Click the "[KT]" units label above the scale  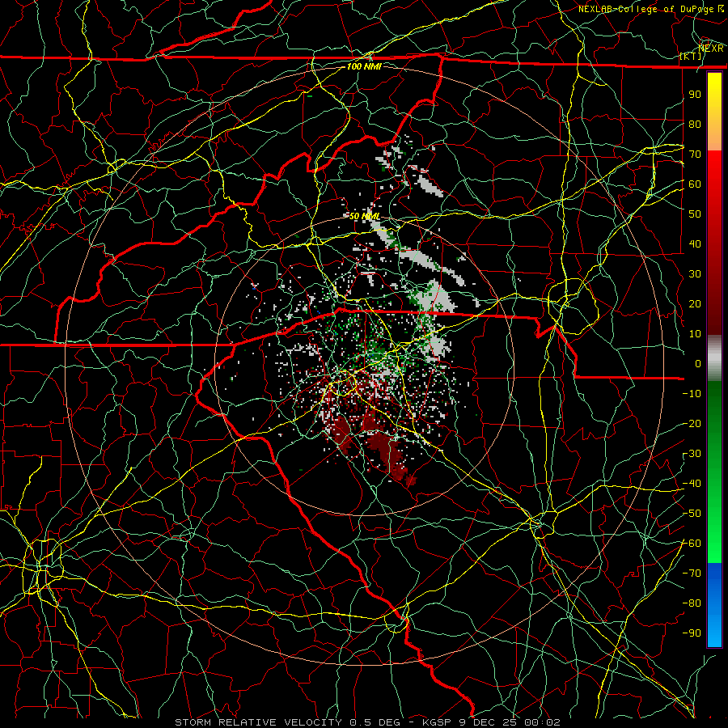coord(691,56)
